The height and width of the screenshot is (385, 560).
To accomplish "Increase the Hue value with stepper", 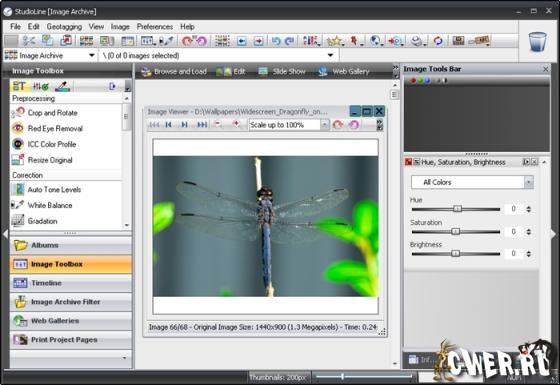I will [x=529, y=207].
